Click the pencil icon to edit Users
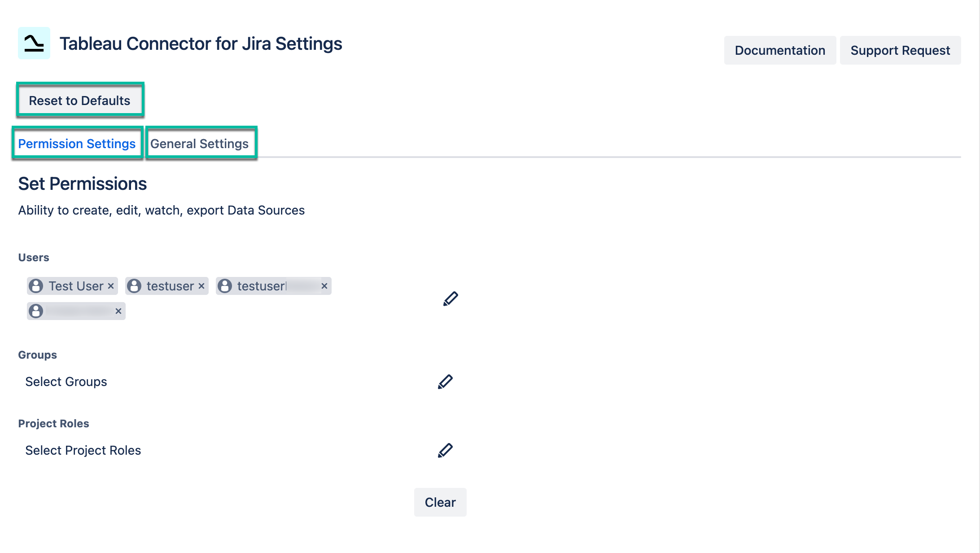The width and height of the screenshot is (980, 553). [x=451, y=298]
